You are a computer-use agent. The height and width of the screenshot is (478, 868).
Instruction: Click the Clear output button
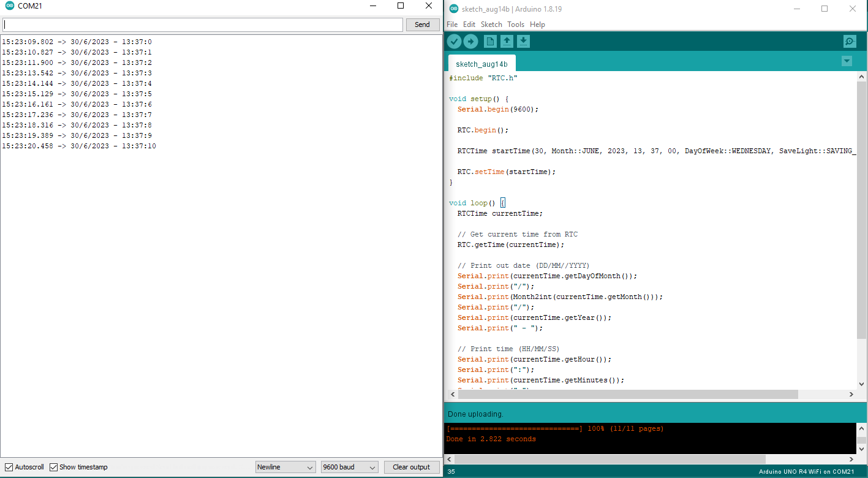point(412,467)
